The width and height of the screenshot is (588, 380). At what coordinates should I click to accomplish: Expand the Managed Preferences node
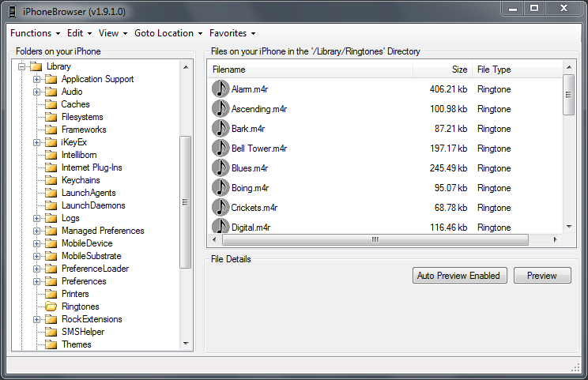pyautogui.click(x=36, y=231)
